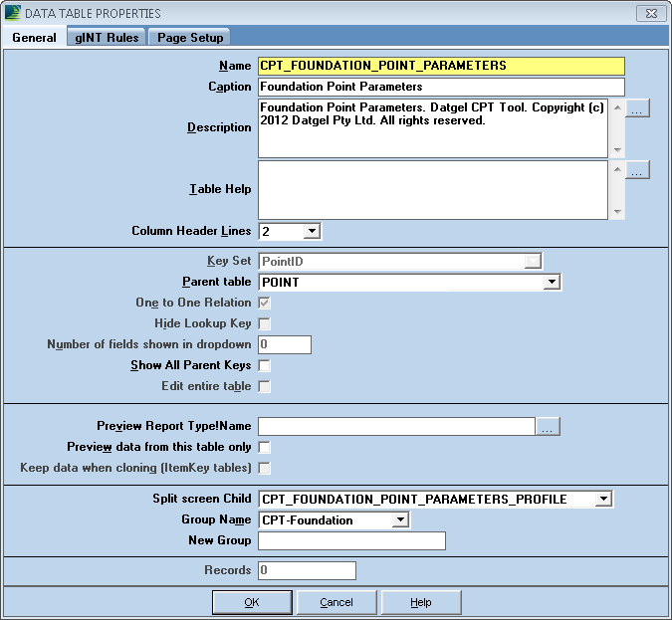Image resolution: width=672 pixels, height=620 pixels.
Task: Check Preview data from this table only
Action: 265,448
